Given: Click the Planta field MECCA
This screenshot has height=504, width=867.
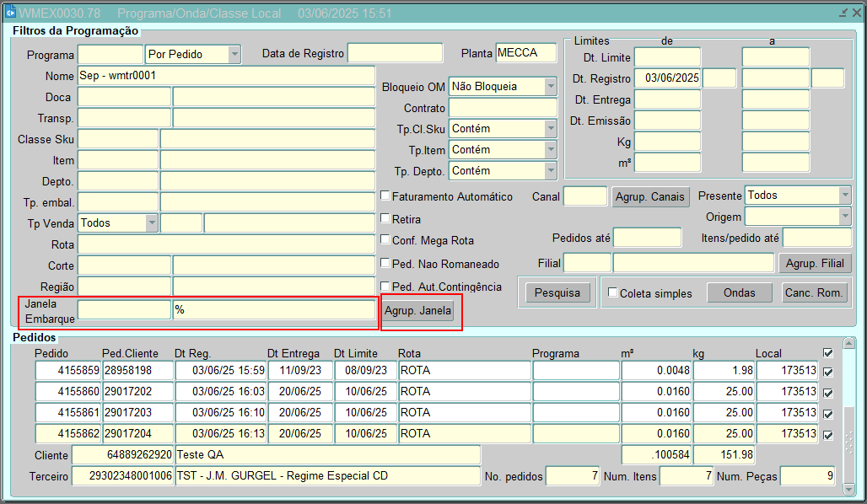Looking at the screenshot, I should pos(525,52).
